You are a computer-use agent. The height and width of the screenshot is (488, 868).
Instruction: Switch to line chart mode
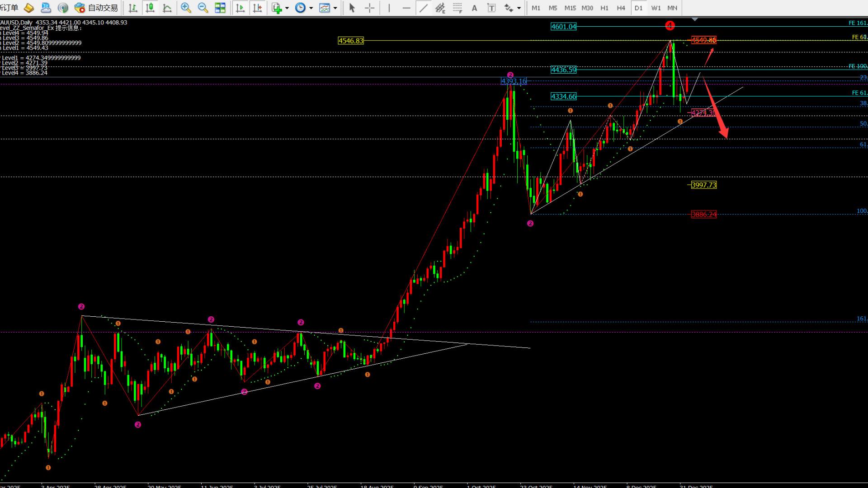167,8
